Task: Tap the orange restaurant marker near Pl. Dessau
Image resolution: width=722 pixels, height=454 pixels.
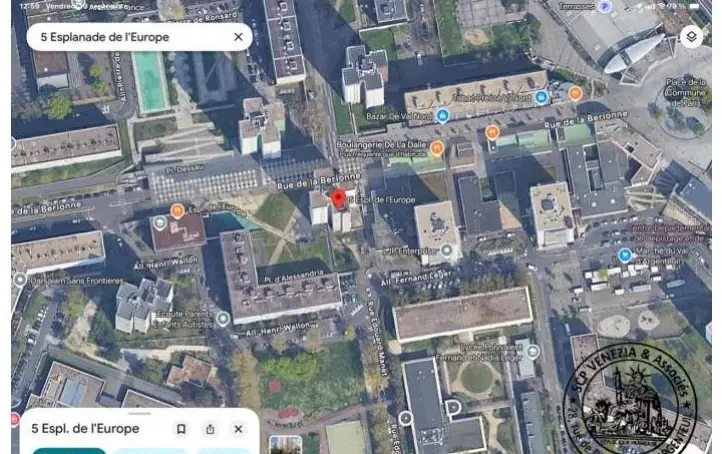Action: tap(177, 211)
